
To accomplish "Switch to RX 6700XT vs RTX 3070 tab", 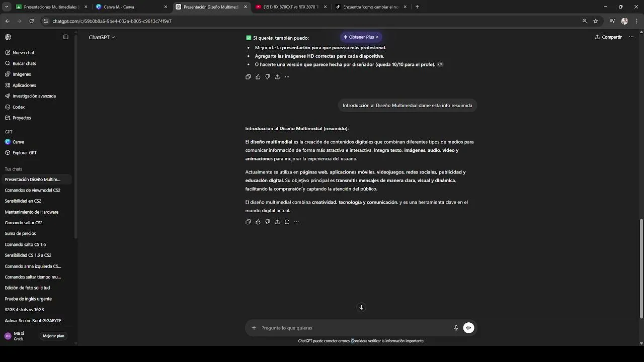I will point(292,7).
